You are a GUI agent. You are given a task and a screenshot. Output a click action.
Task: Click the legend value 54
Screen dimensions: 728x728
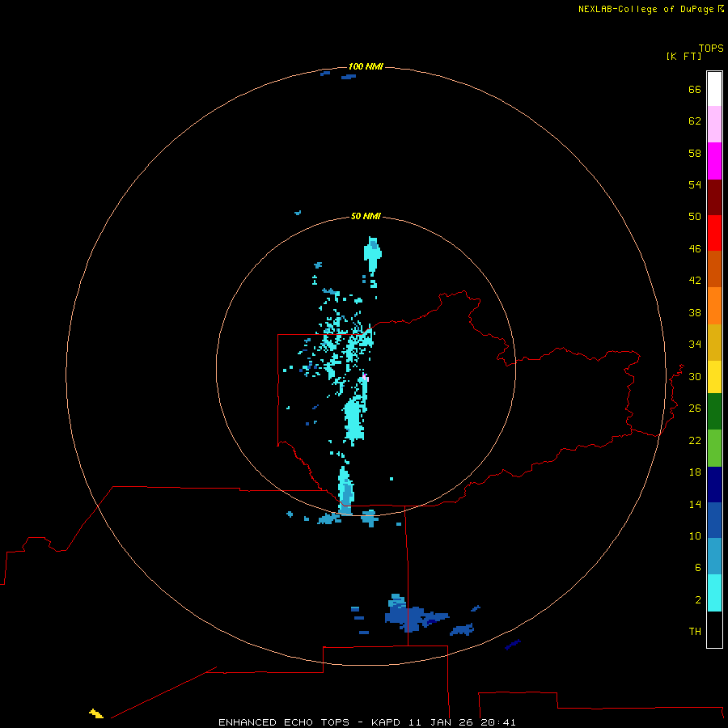[x=695, y=184]
